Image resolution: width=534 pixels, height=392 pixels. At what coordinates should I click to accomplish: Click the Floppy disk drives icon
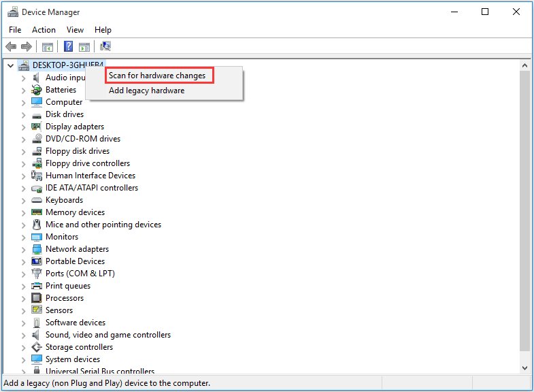tap(37, 151)
